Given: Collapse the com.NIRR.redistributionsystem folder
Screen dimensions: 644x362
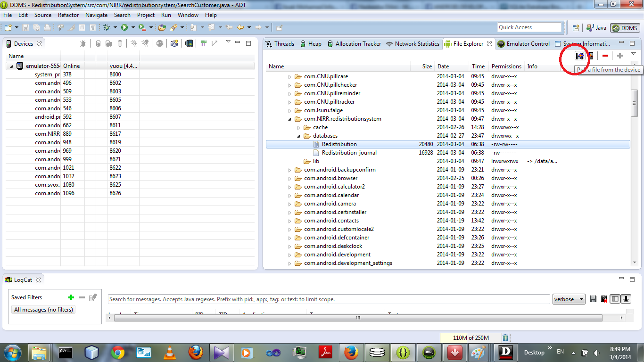Looking at the screenshot, I should tap(290, 119).
